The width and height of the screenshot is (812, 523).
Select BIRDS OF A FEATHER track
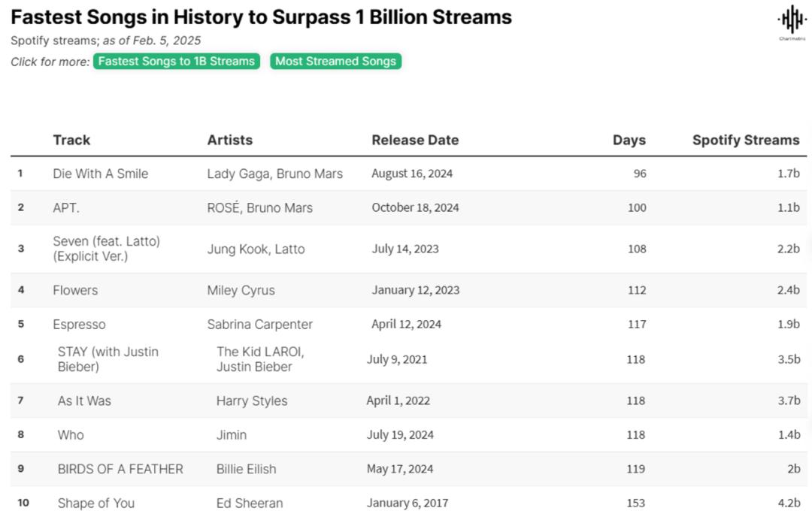tap(120, 469)
